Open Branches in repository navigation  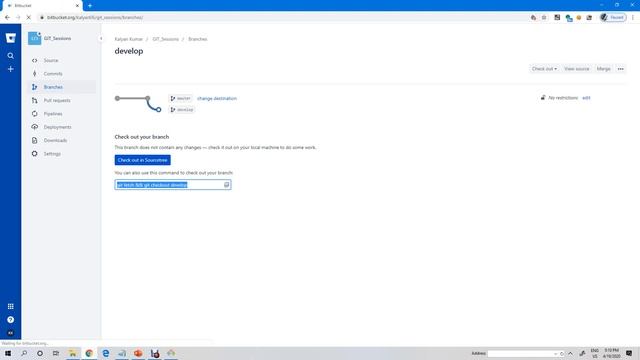pos(53,87)
